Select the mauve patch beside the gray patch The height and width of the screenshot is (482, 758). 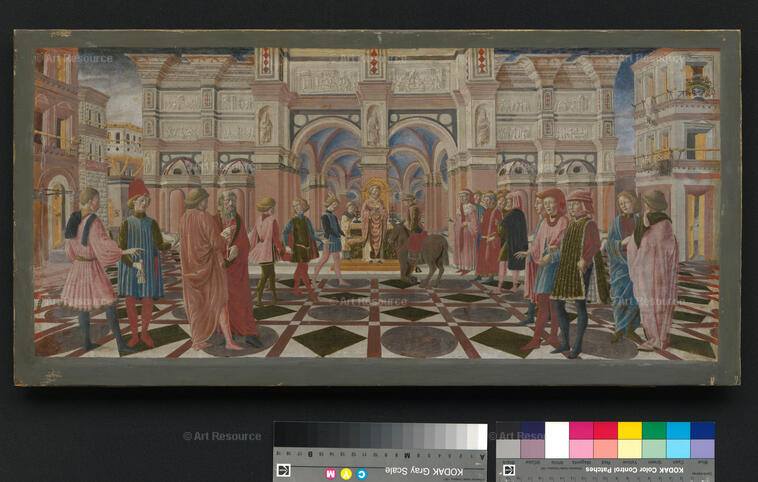pyautogui.click(x=532, y=449)
